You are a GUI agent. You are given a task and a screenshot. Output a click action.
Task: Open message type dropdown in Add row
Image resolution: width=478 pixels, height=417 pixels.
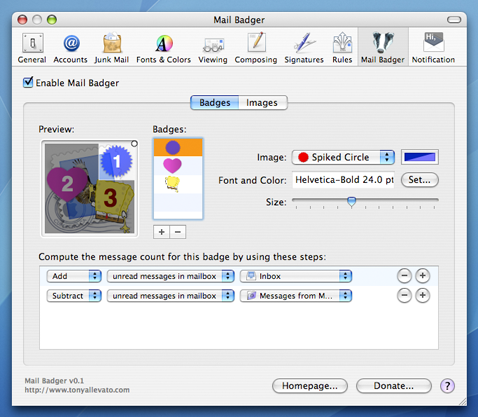coord(171,276)
